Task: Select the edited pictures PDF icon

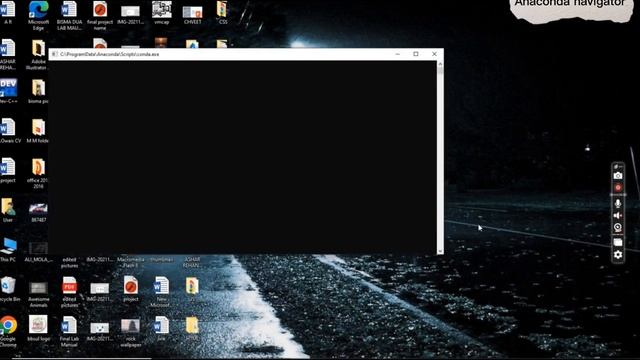Action: pyautogui.click(x=69, y=292)
